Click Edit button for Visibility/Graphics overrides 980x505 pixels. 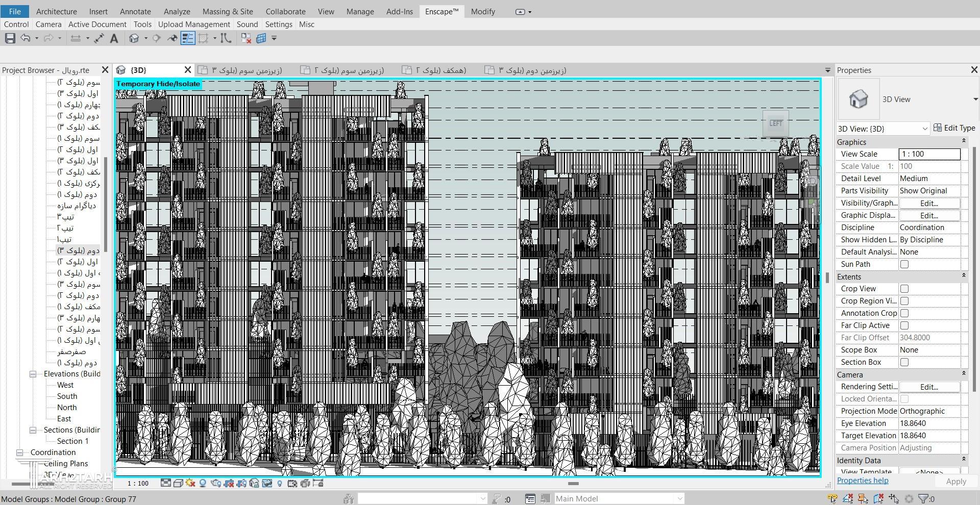click(x=928, y=203)
